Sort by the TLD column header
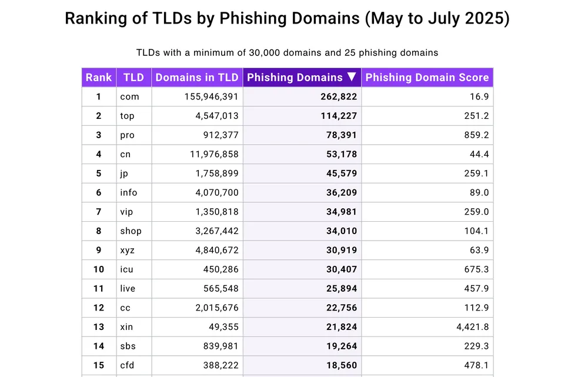 134,77
